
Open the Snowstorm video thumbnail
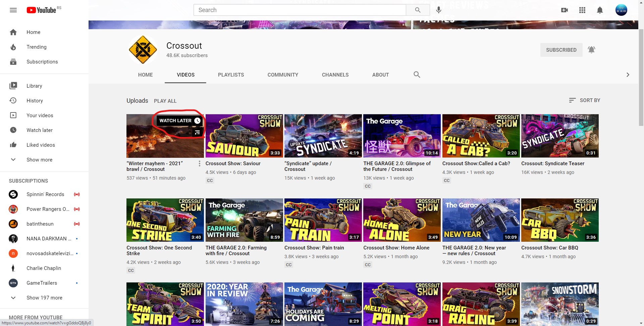pyautogui.click(x=560, y=304)
